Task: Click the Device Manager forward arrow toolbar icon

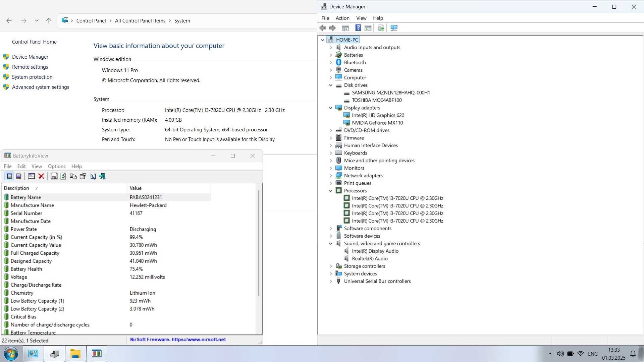Action: (x=332, y=28)
